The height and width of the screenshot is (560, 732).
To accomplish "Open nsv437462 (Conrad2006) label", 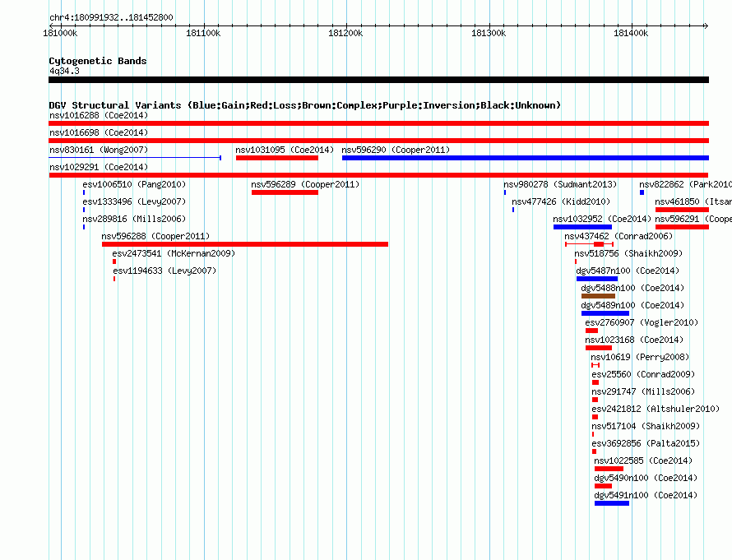I will (x=618, y=236).
